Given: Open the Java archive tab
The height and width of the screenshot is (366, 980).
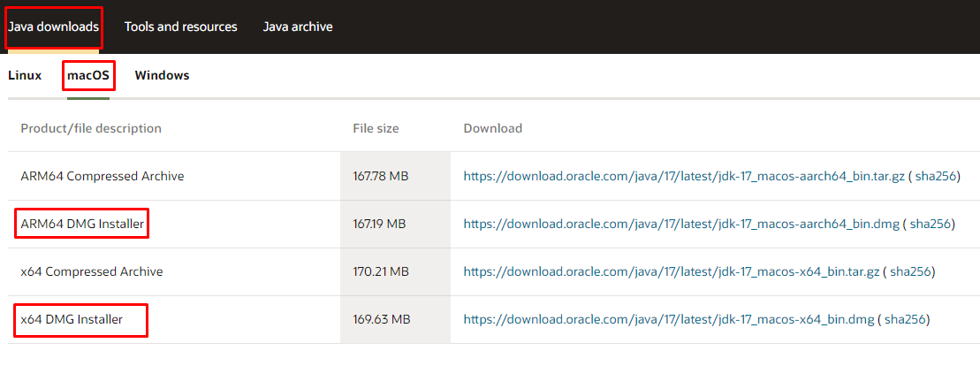Looking at the screenshot, I should (x=298, y=27).
